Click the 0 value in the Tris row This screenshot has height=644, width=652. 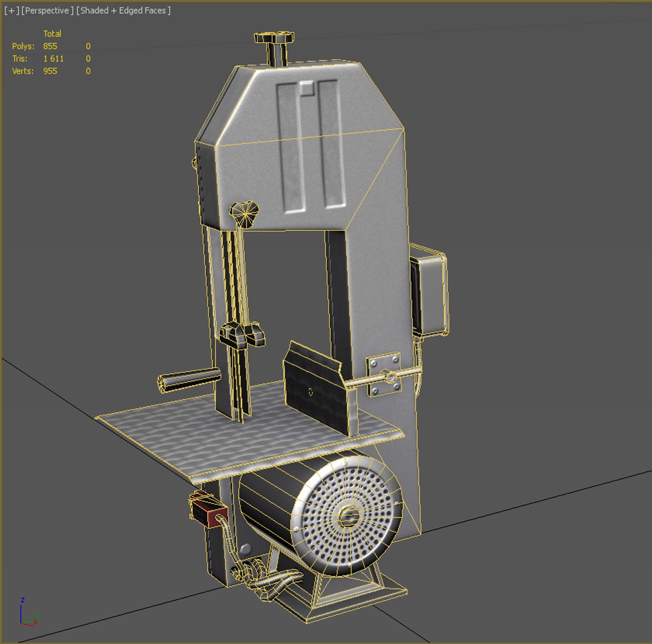[88, 58]
